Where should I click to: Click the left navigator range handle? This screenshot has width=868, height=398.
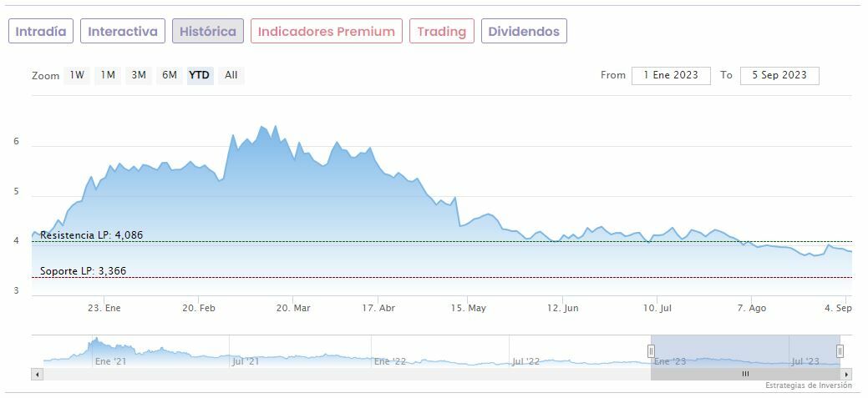[651, 351]
